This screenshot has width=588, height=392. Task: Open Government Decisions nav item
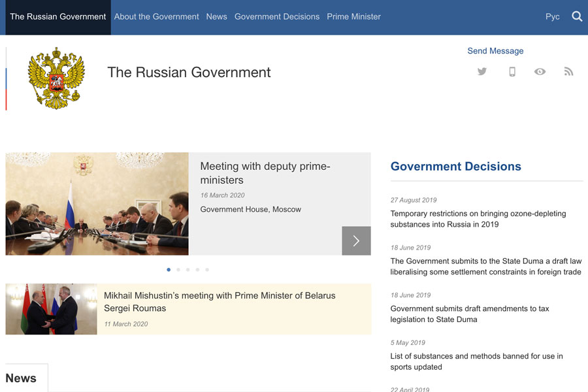click(277, 17)
